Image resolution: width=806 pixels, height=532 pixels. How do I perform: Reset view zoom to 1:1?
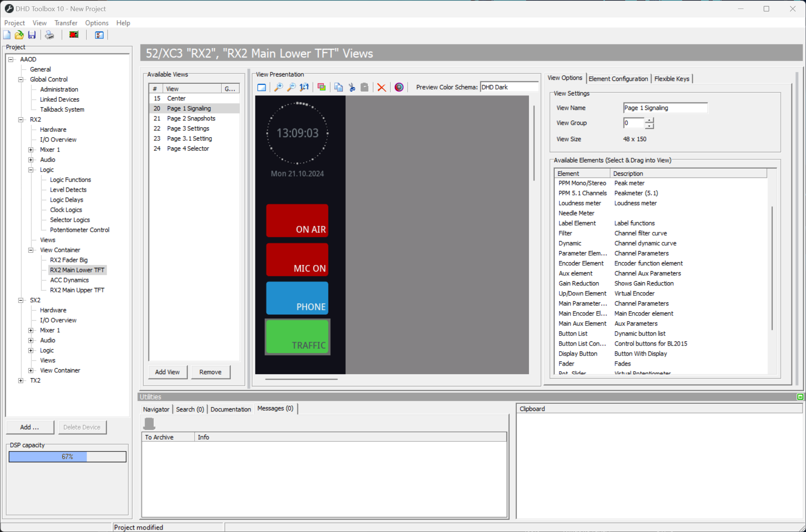tap(304, 87)
